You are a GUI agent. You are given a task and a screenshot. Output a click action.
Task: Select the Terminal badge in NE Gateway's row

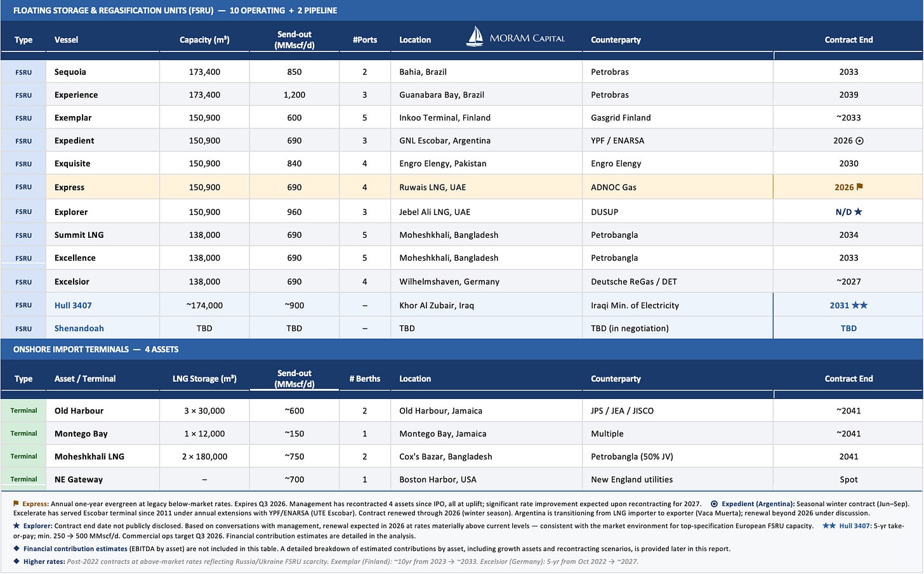point(23,479)
